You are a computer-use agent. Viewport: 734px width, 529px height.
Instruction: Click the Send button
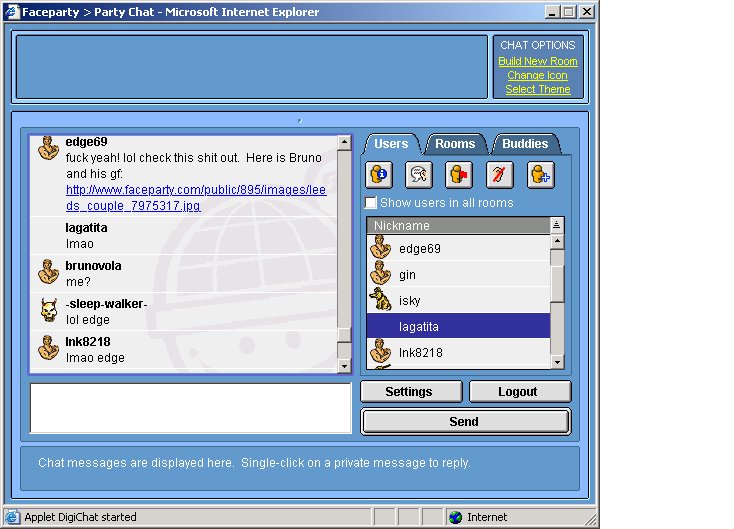[466, 422]
